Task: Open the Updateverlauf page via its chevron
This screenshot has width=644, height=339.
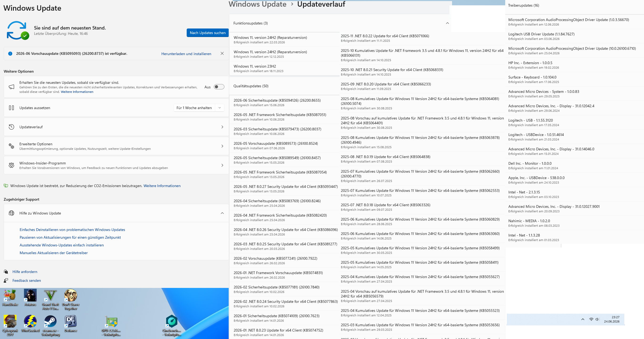Action: [222, 127]
